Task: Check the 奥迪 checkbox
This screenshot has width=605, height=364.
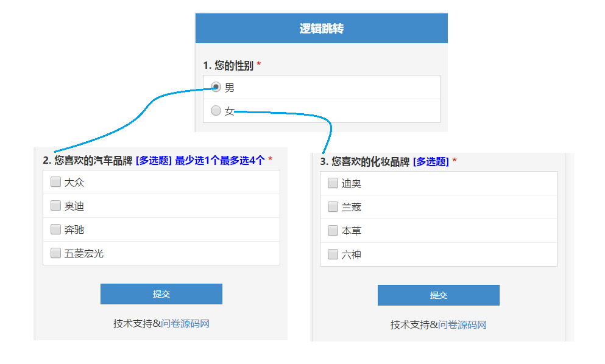Action: pos(55,206)
